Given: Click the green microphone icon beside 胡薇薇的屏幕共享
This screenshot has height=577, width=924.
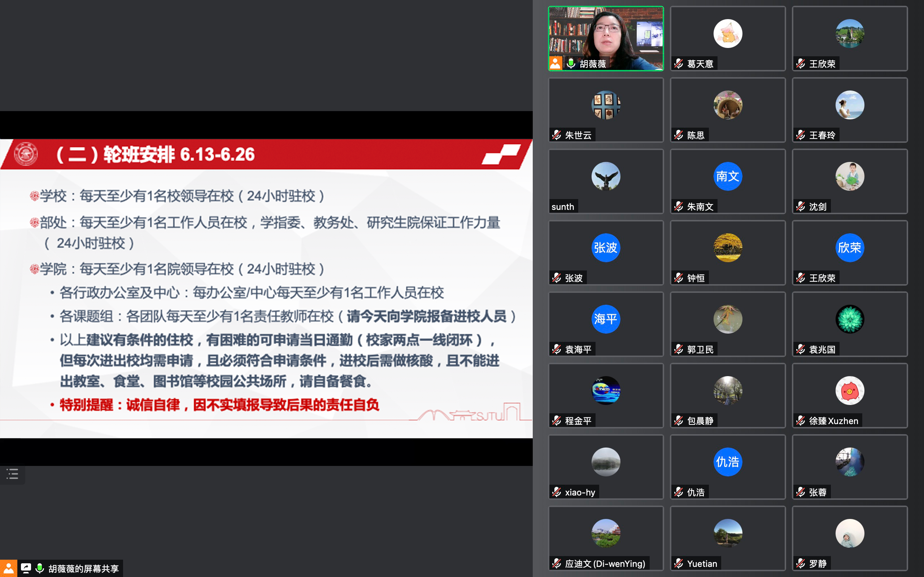Looking at the screenshot, I should [x=40, y=568].
